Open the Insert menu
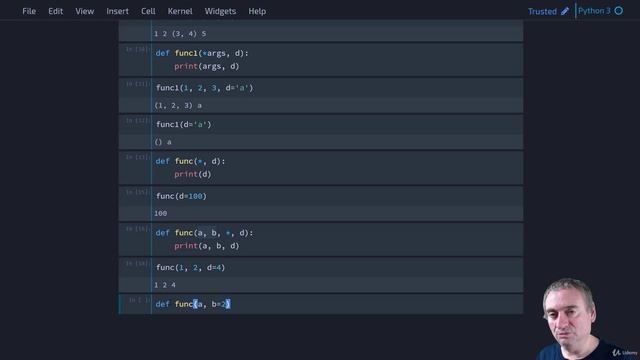Viewport: 640px width, 360px height. click(118, 11)
